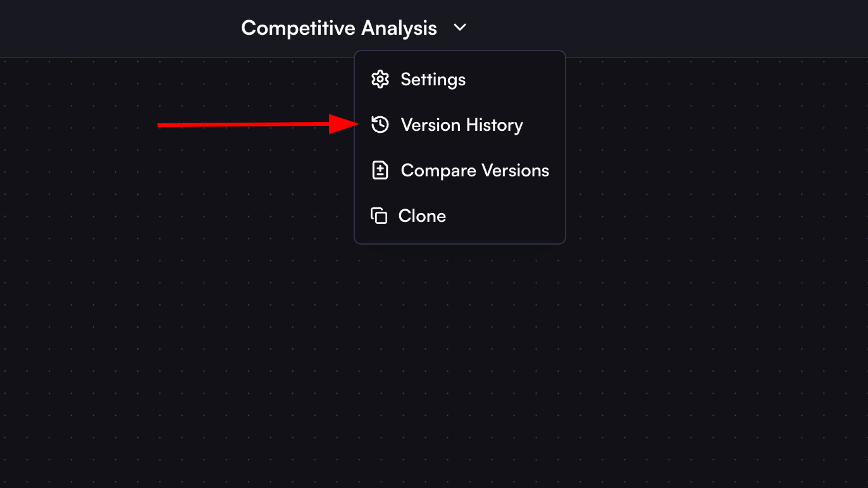
Task: Choose Compare Versions in the dropdown menu
Action: [x=474, y=170]
